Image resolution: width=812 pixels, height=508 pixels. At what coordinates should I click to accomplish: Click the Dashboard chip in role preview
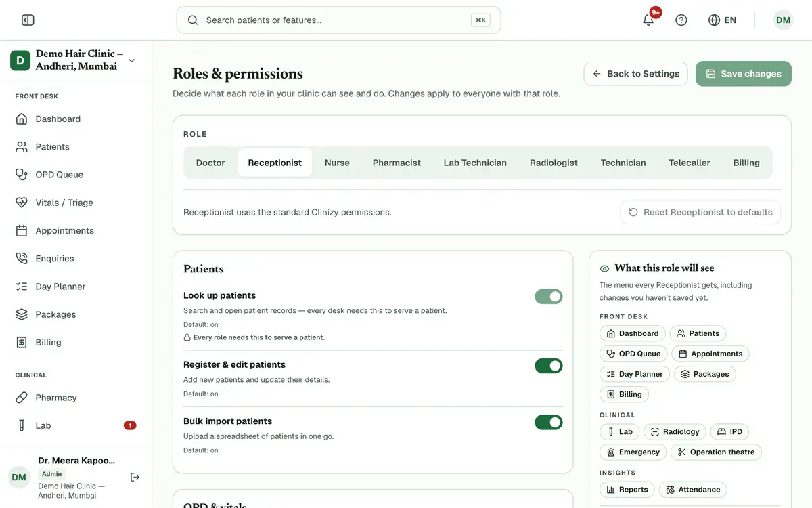pyautogui.click(x=633, y=333)
